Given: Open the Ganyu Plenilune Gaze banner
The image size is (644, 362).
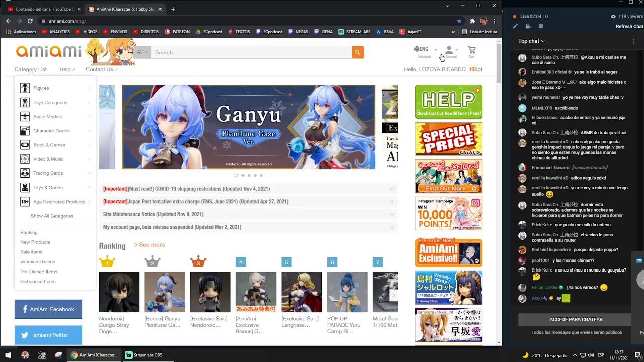Looking at the screenshot, I should (x=249, y=127).
